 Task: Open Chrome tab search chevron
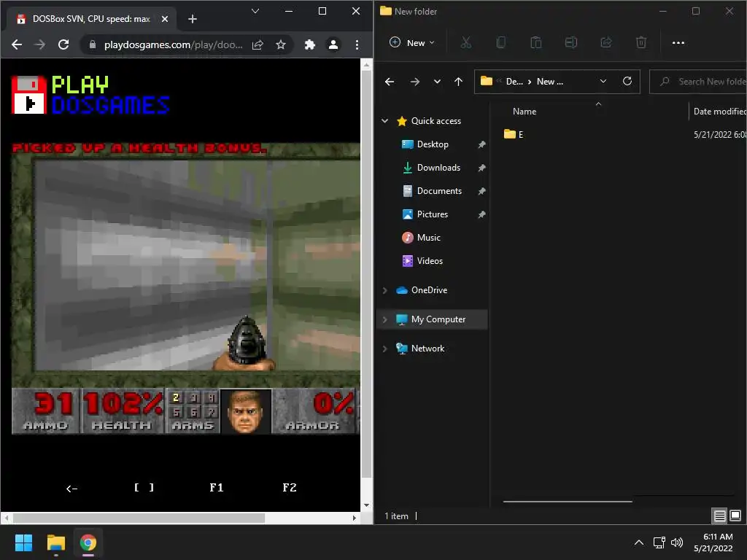coord(255,11)
